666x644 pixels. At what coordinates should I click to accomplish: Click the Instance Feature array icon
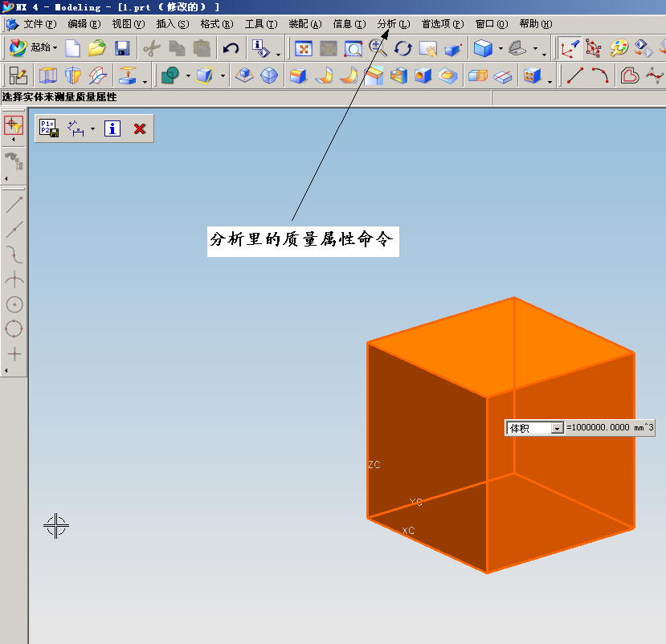[x=532, y=76]
